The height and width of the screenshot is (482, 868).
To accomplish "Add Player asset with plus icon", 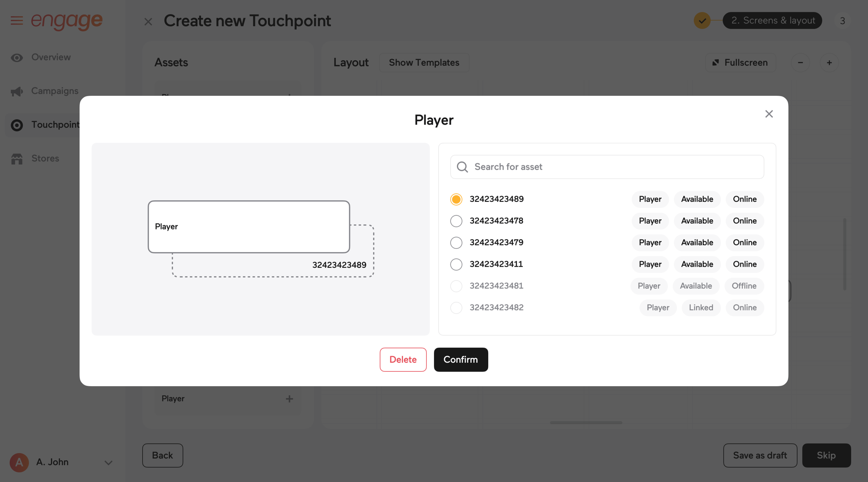I will click(x=289, y=399).
